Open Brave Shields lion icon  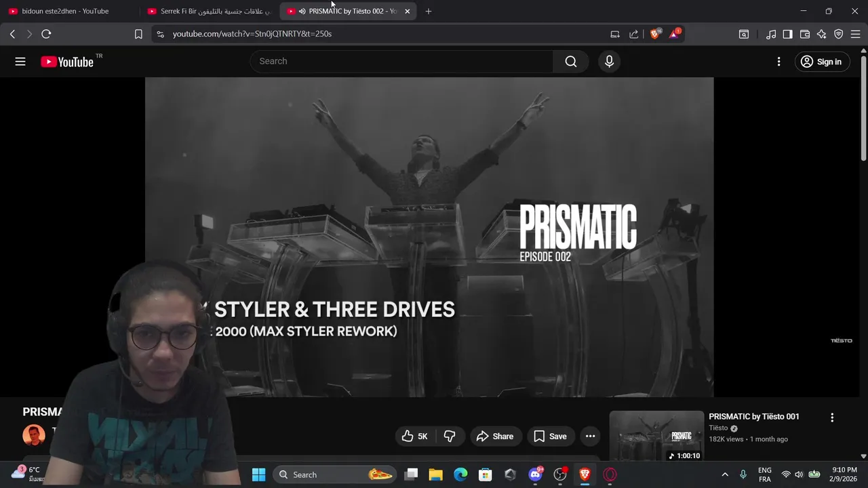655,34
